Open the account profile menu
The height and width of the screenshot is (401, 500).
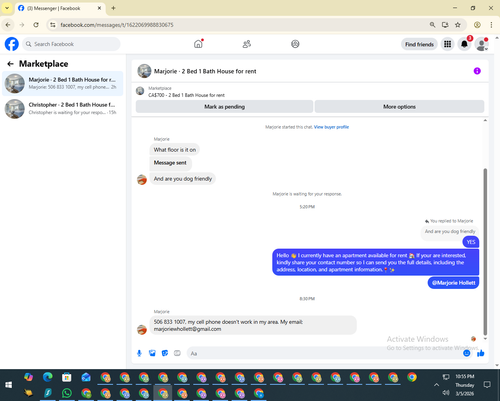tap(482, 44)
